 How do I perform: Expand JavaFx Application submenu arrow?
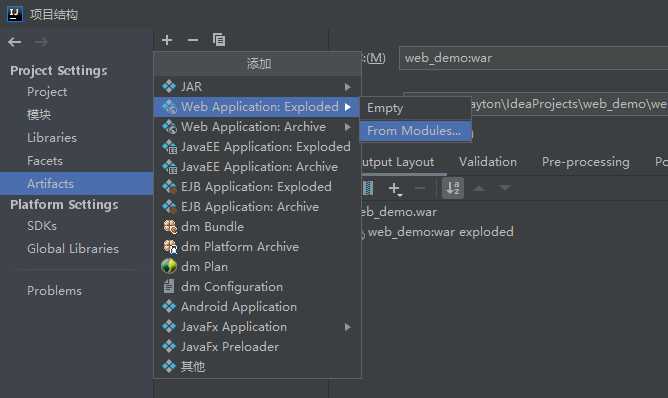click(x=348, y=327)
